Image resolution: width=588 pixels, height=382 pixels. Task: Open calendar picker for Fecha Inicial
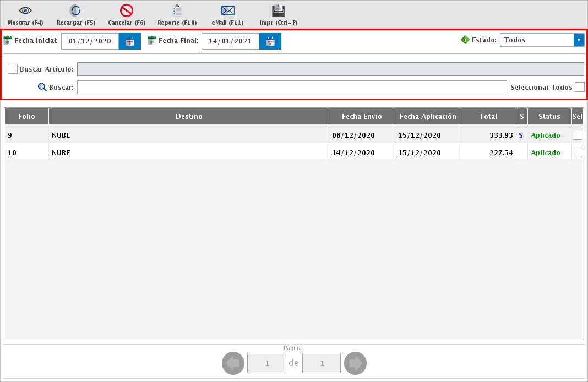130,41
